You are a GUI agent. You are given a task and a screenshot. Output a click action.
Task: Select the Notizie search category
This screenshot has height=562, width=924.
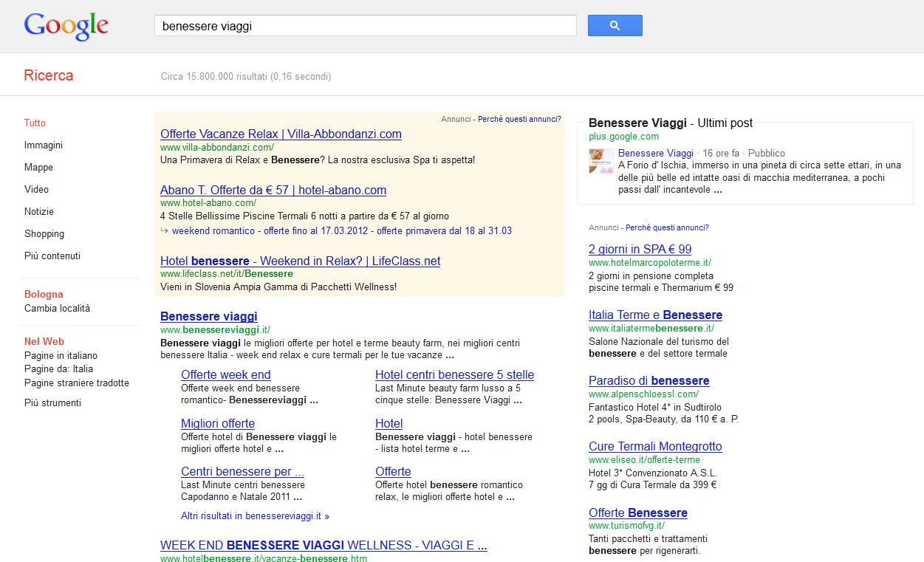point(39,212)
